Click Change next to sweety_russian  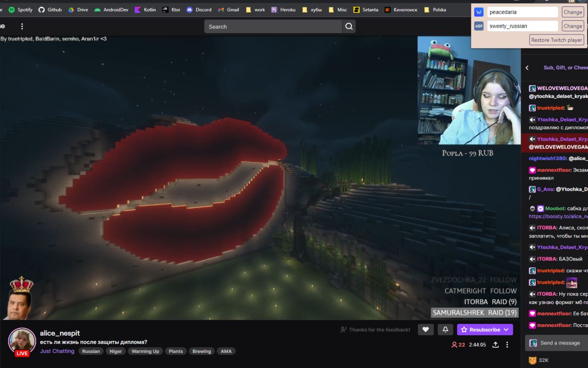573,26
